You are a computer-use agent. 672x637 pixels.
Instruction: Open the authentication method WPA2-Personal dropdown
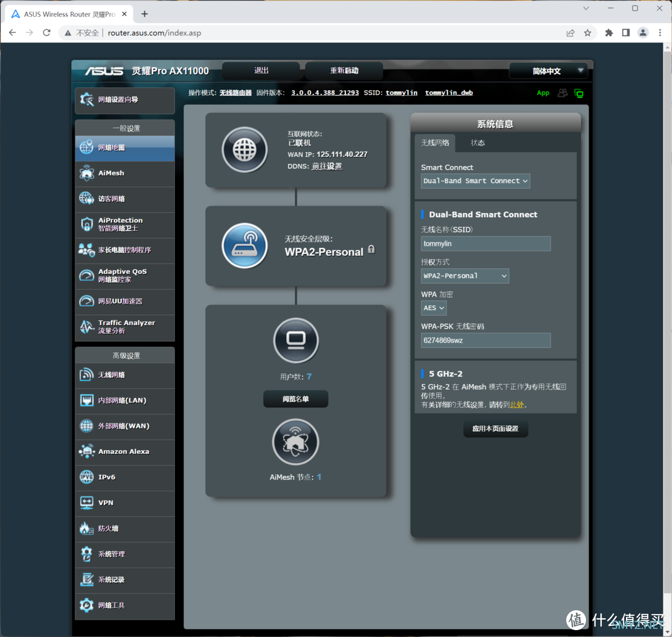pyautogui.click(x=465, y=276)
